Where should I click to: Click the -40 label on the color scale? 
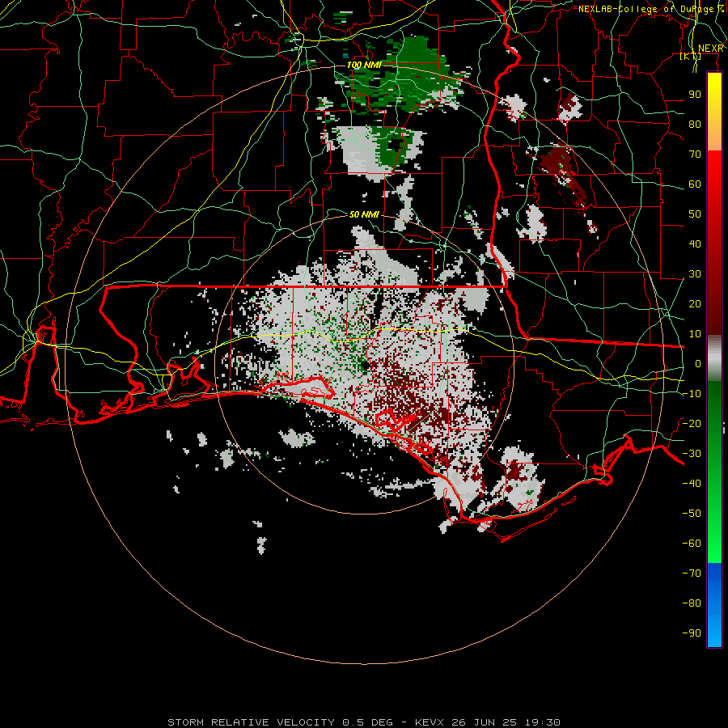(692, 484)
